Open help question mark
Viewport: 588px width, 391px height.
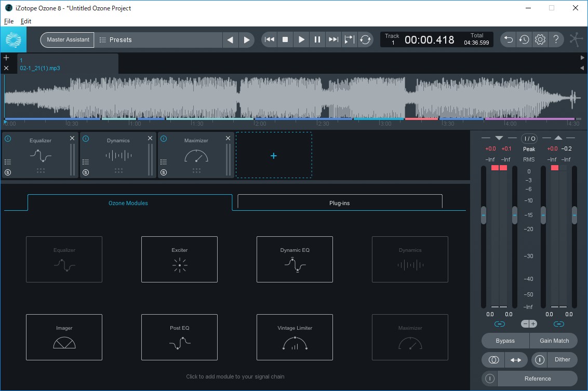(556, 39)
